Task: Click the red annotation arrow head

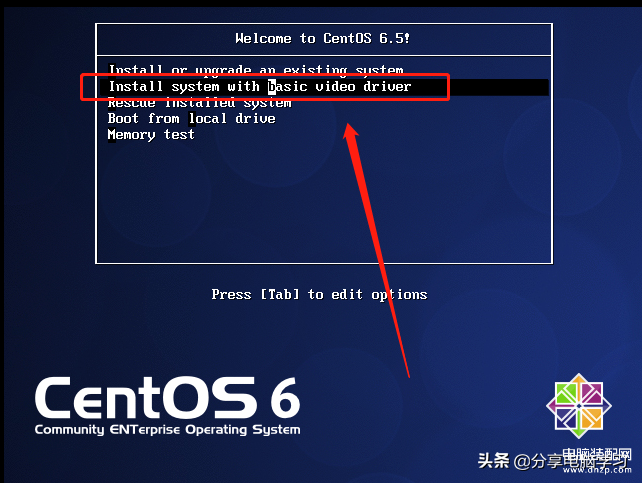Action: click(x=351, y=131)
